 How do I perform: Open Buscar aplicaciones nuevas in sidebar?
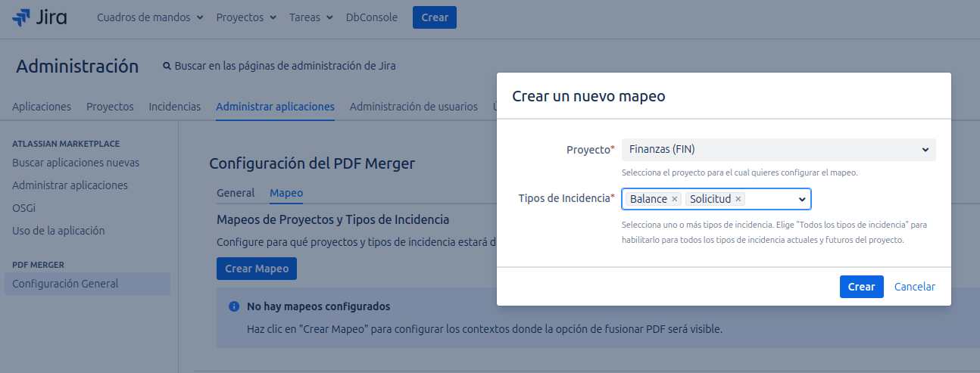tap(76, 163)
